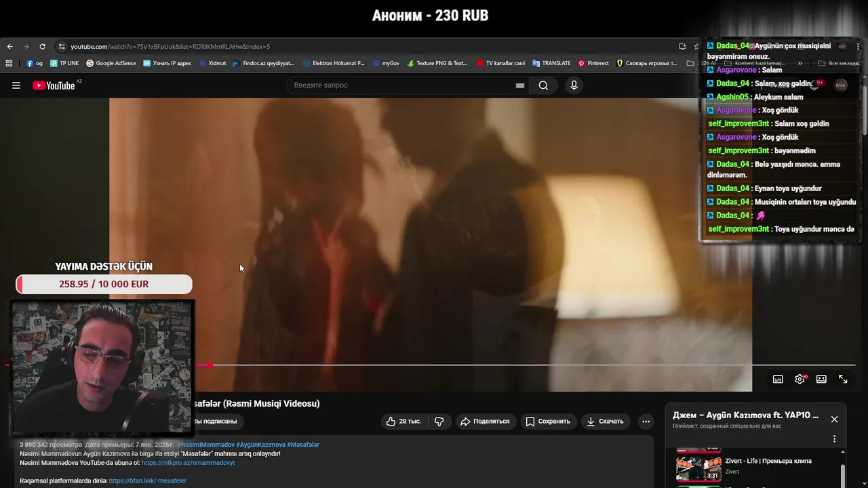Open the Elektron Hökumət bookmark
The height and width of the screenshot is (488, 868).
tap(334, 63)
